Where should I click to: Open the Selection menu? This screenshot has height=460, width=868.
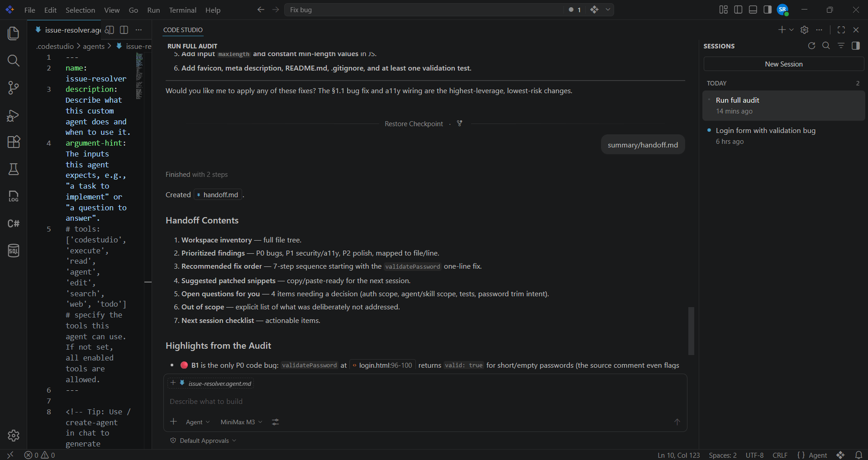80,10
